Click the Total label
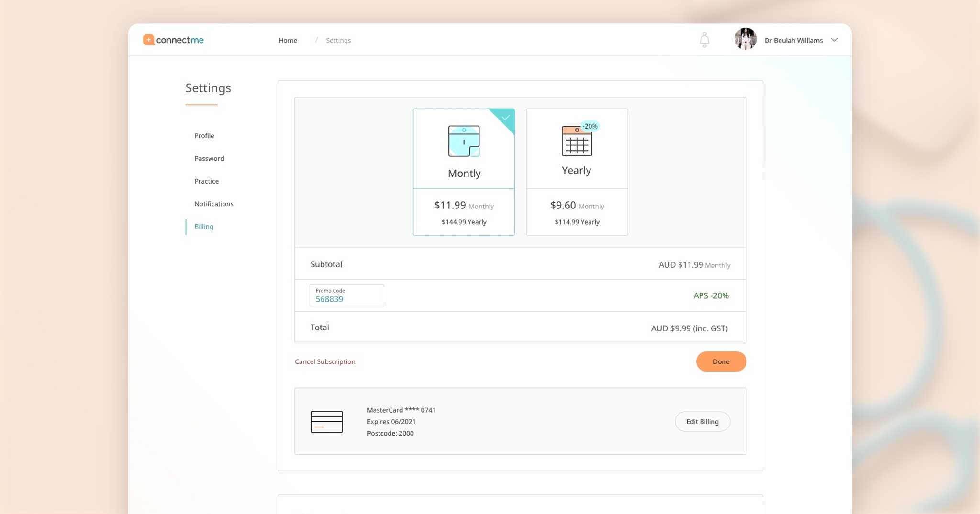 pyautogui.click(x=320, y=328)
